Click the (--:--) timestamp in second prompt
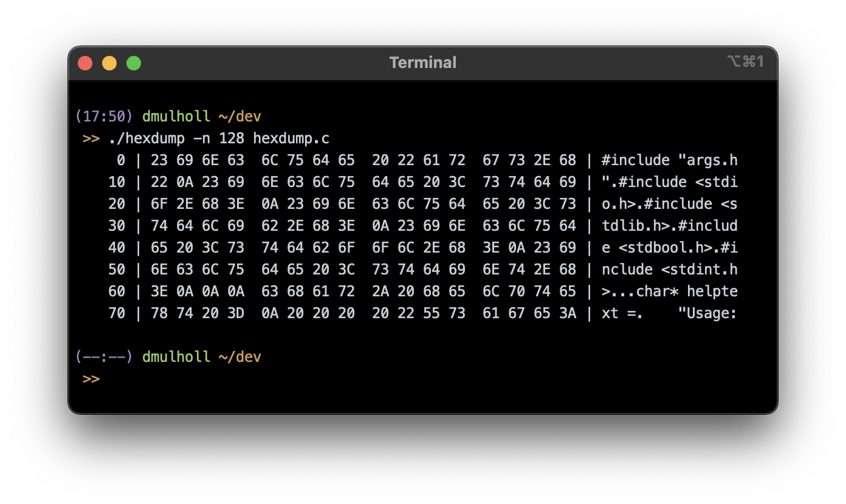846x504 pixels. point(104,357)
